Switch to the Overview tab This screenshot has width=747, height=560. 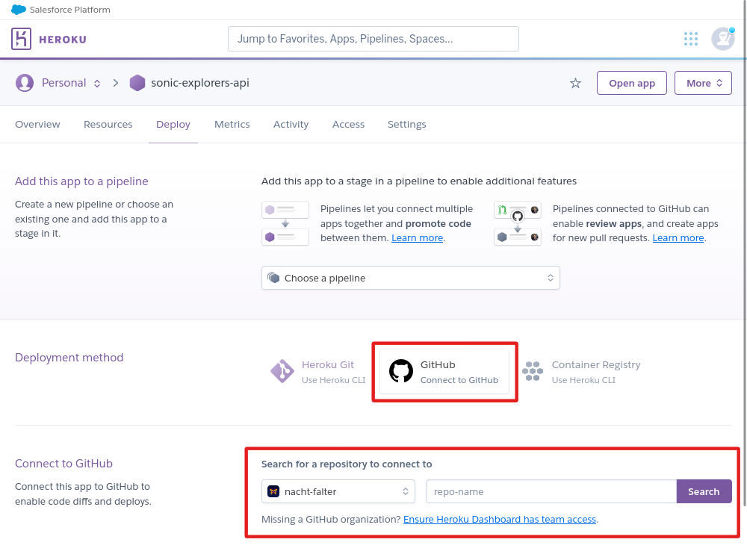point(37,124)
